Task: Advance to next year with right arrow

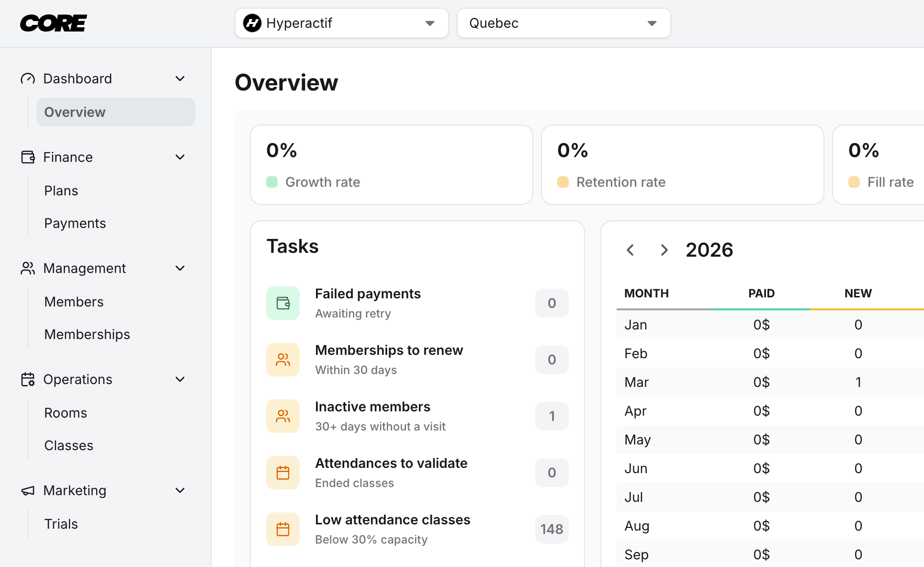Action: pyautogui.click(x=664, y=250)
